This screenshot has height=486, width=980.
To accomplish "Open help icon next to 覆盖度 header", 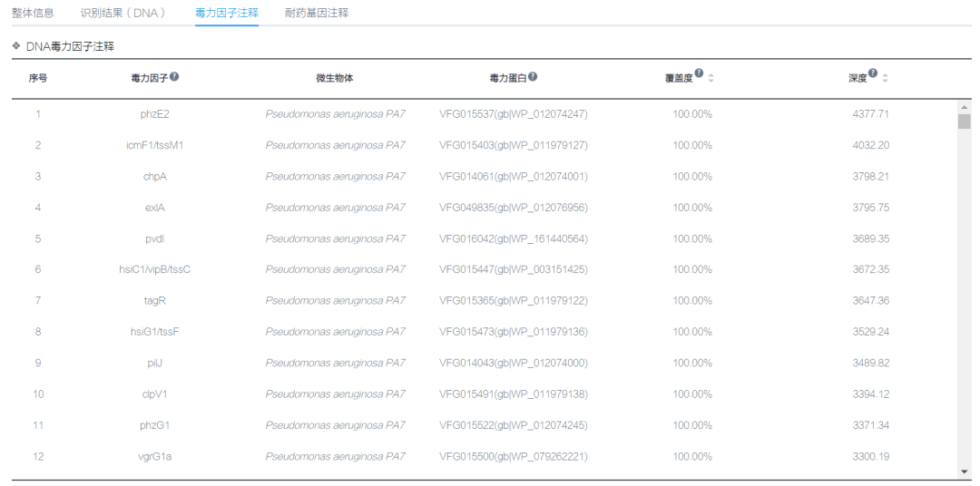I will coord(699,73).
